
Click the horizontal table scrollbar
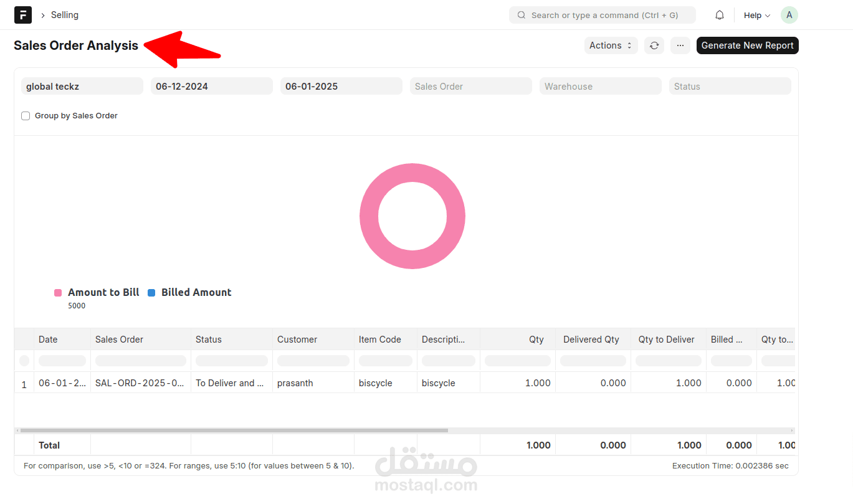pos(234,430)
